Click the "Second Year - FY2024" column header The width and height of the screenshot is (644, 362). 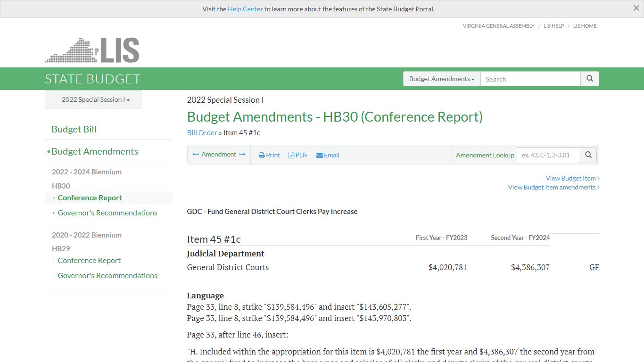[x=520, y=238]
